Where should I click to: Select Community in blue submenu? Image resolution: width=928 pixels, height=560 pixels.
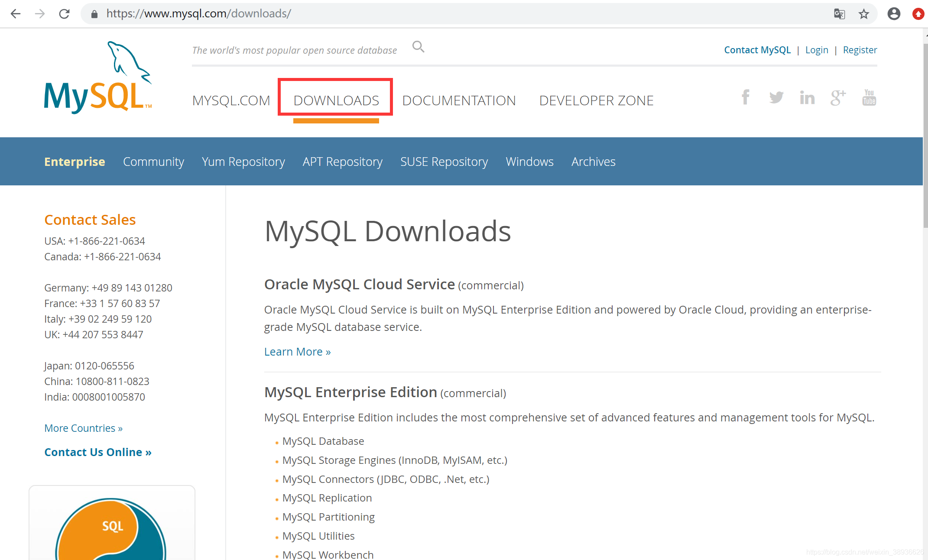coord(153,162)
